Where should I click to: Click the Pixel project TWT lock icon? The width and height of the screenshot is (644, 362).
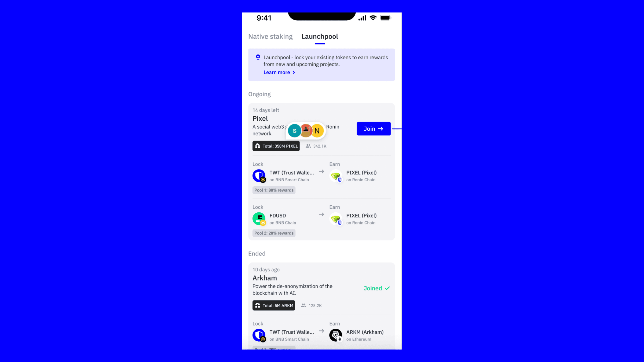pyautogui.click(x=259, y=175)
